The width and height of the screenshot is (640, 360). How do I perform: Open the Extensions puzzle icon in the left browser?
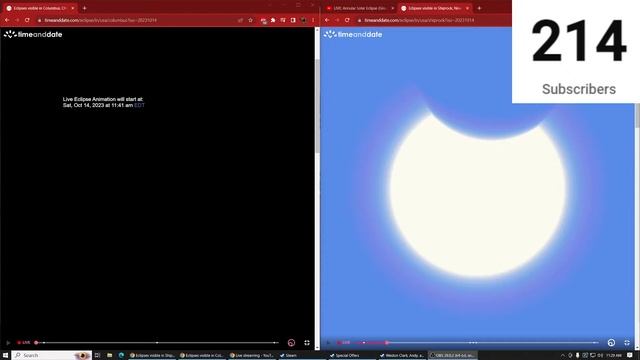(273, 20)
